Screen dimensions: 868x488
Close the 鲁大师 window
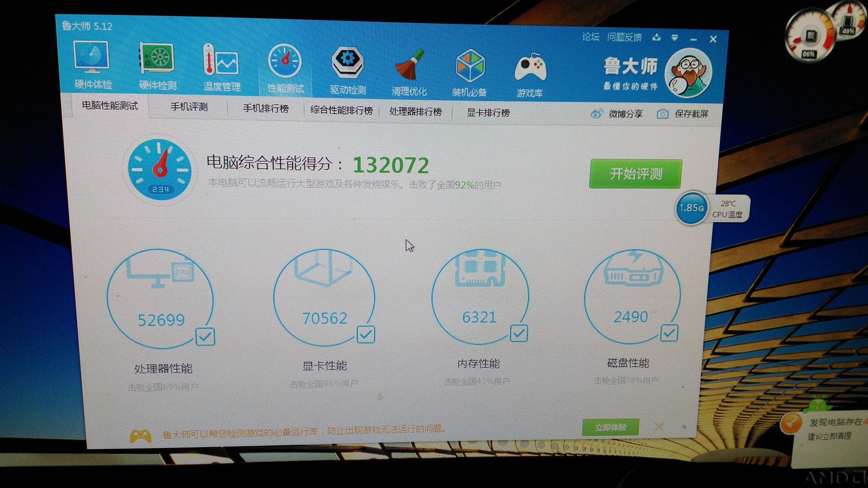[x=713, y=40]
